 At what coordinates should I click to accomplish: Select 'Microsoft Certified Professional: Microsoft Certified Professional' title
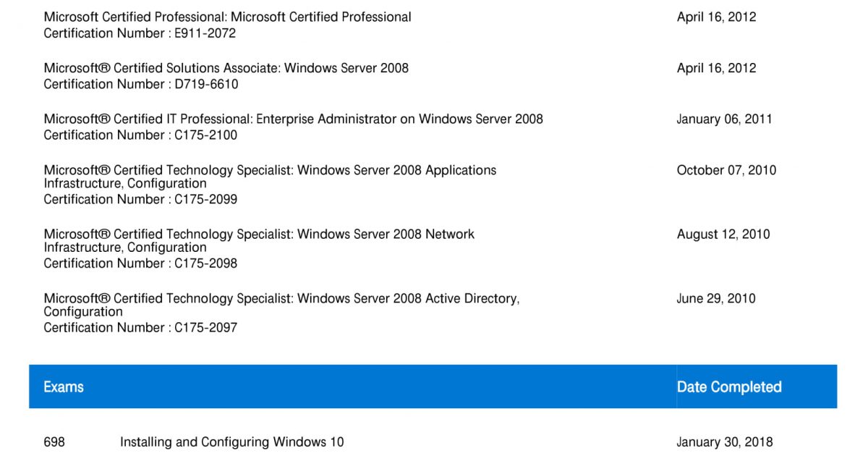point(227,17)
